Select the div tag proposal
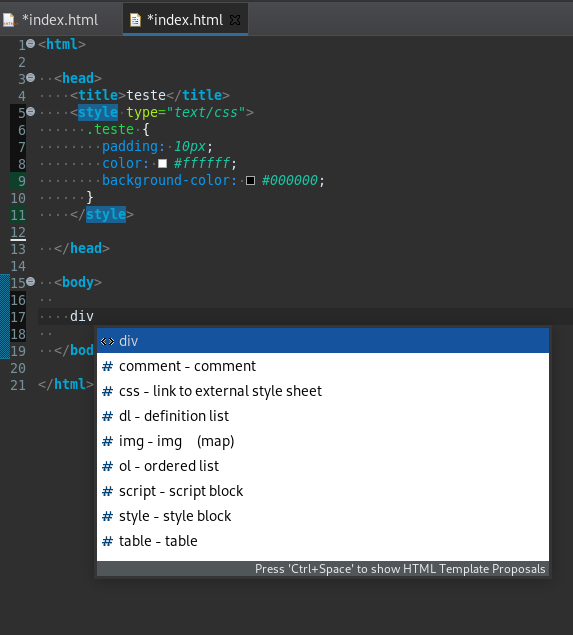 [x=323, y=341]
